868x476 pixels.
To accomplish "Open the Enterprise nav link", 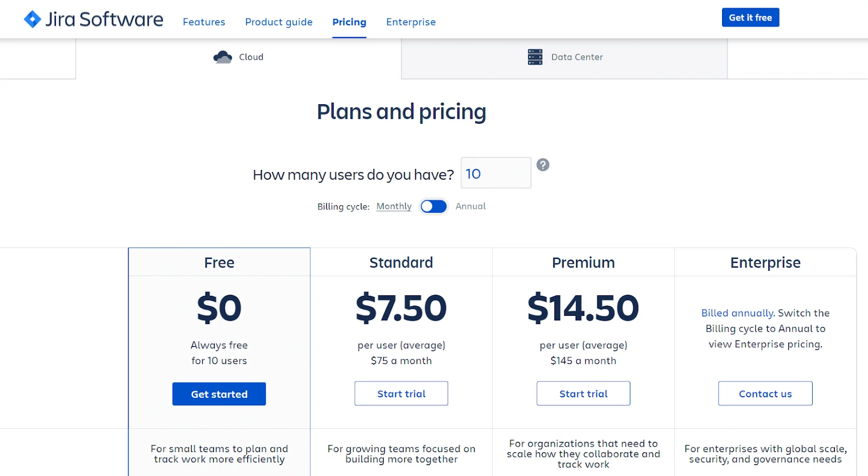I will pos(411,22).
